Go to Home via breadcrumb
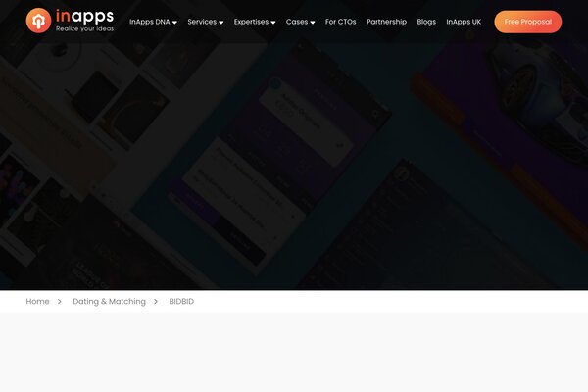The height and width of the screenshot is (392, 588). coord(37,301)
